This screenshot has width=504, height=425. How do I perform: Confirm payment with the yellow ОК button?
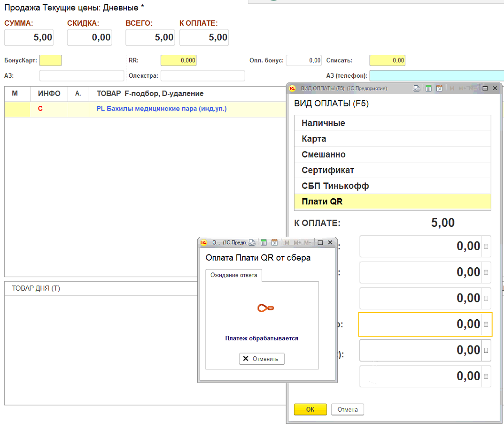[x=310, y=409]
